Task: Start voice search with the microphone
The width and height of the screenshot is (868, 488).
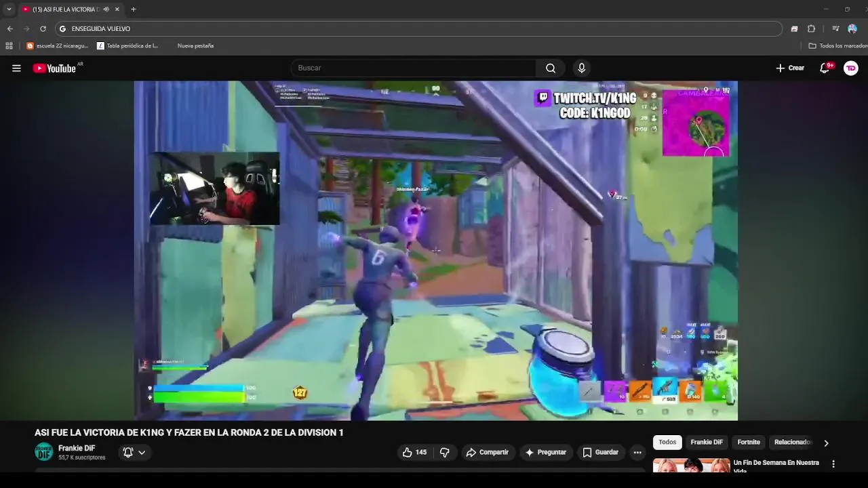Action: (x=581, y=68)
